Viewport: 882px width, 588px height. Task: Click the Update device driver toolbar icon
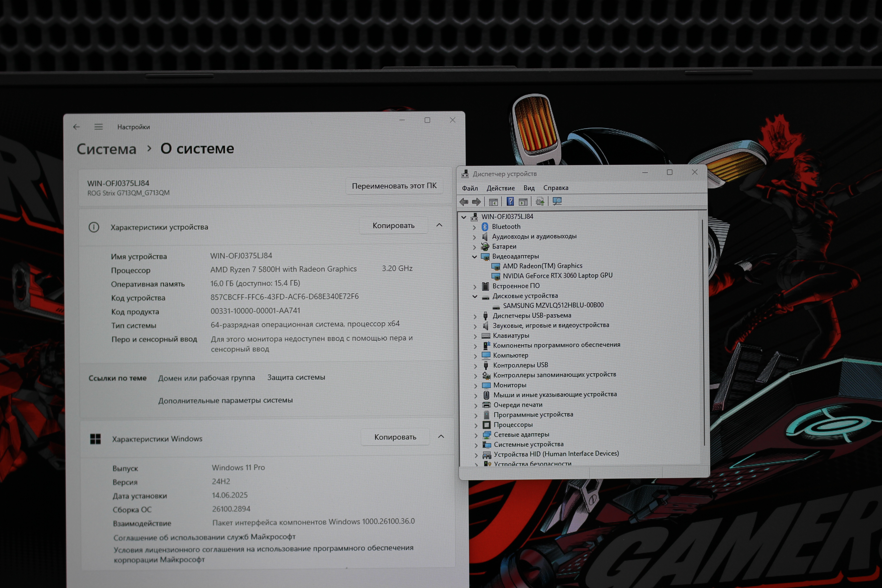coord(540,201)
